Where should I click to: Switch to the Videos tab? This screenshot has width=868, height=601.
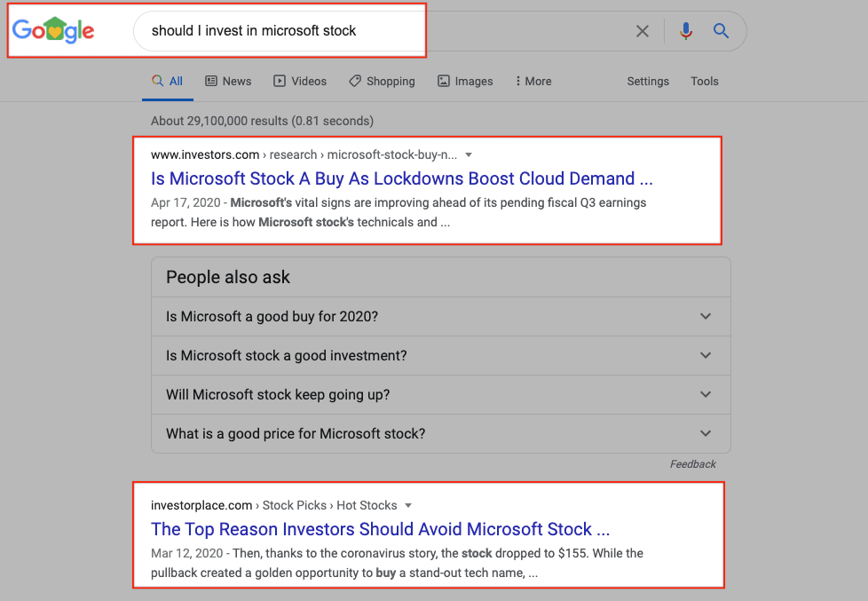(x=300, y=81)
